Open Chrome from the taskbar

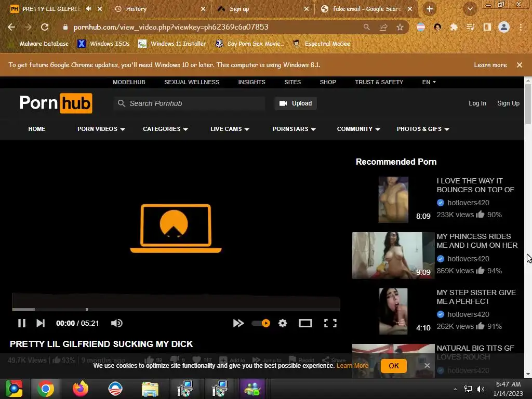[x=46, y=389]
